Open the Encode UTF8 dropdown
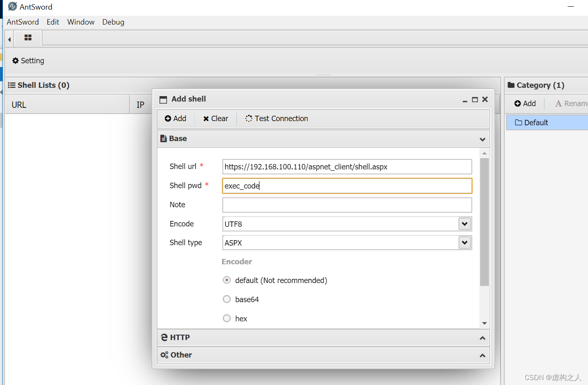This screenshot has width=588, height=385. pyautogui.click(x=465, y=224)
